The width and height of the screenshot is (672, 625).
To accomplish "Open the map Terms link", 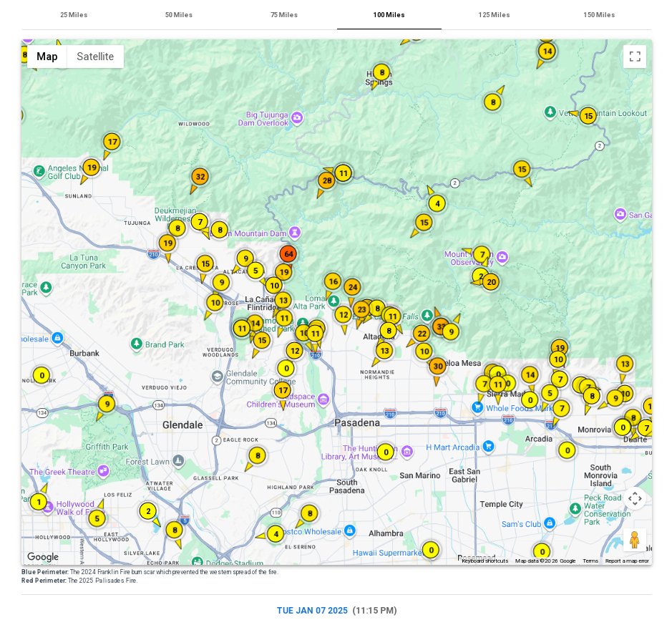I will (590, 561).
